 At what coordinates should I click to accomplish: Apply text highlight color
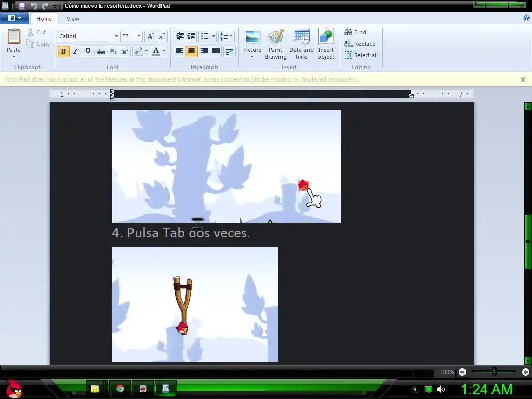[138, 51]
